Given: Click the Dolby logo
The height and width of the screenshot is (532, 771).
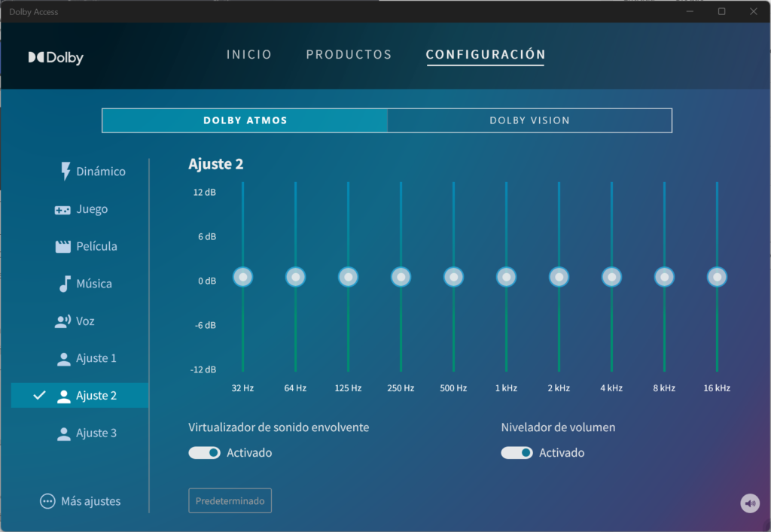Looking at the screenshot, I should click(x=56, y=57).
